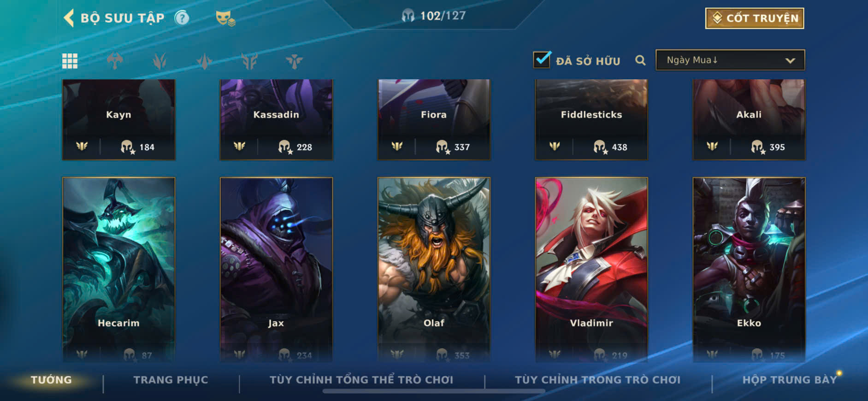Image resolution: width=868 pixels, height=401 pixels.
Task: Filter champions by the second role icon
Action: [159, 61]
